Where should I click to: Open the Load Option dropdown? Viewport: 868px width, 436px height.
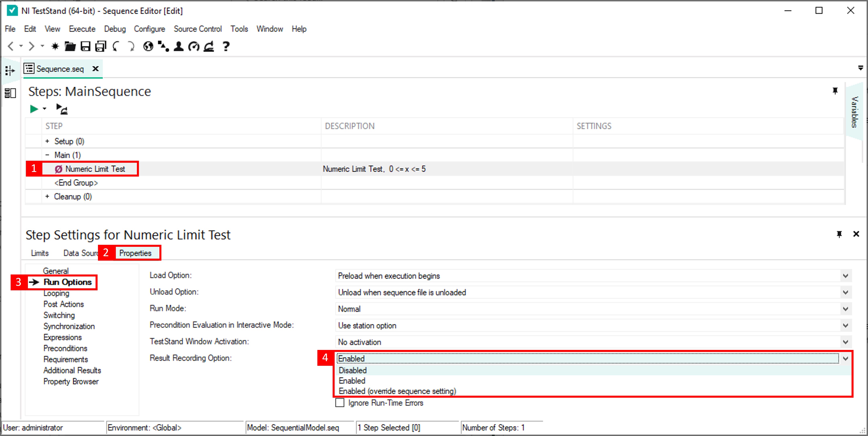pyautogui.click(x=846, y=276)
